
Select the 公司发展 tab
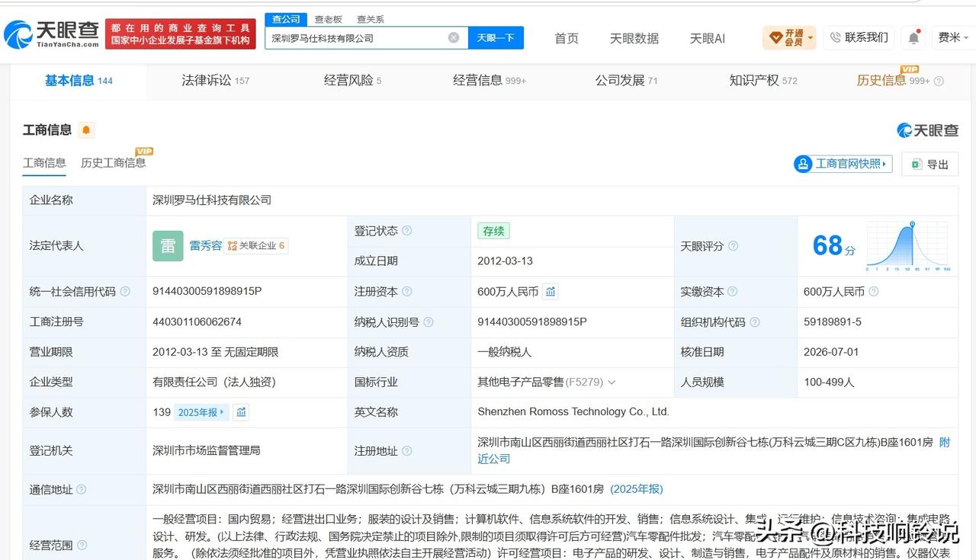click(627, 81)
